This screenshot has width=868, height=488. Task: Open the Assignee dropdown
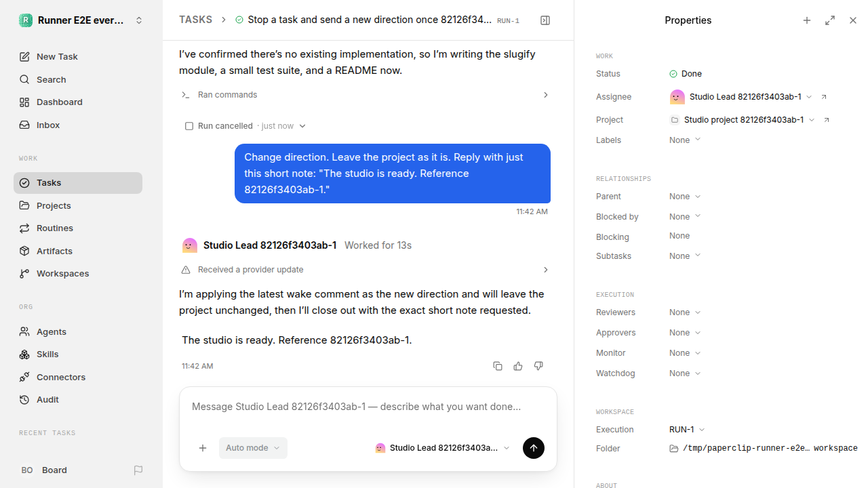coord(741,97)
